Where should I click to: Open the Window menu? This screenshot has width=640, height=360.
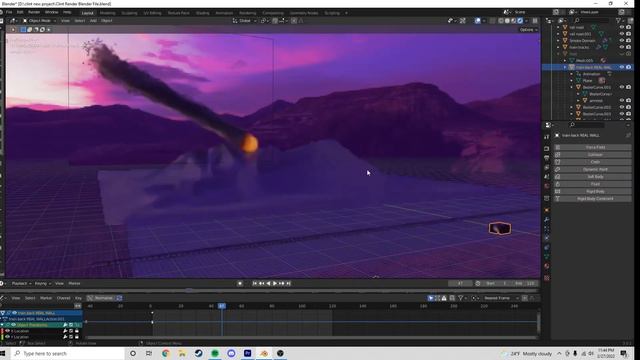pyautogui.click(x=51, y=12)
